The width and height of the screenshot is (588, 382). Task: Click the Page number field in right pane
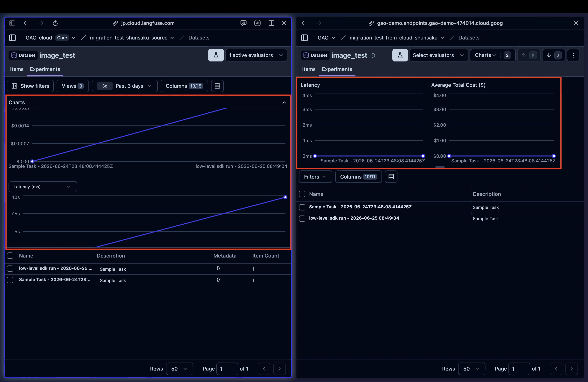point(519,369)
